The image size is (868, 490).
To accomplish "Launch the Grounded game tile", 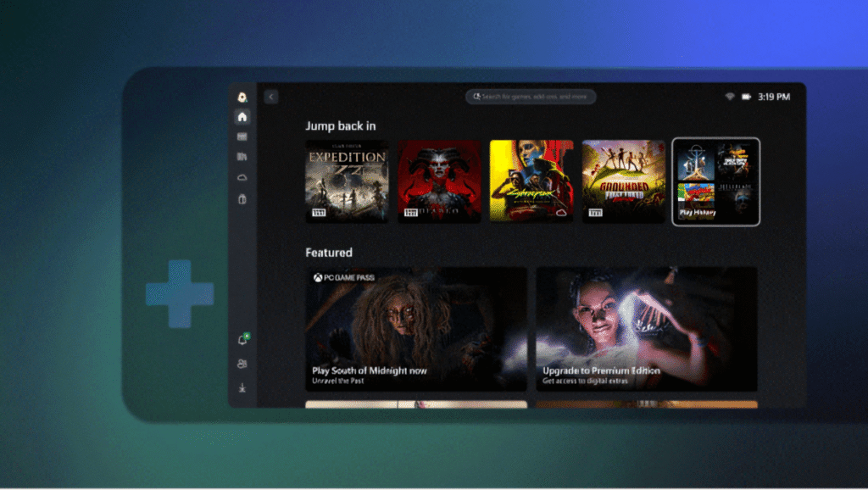I will pos(624,181).
